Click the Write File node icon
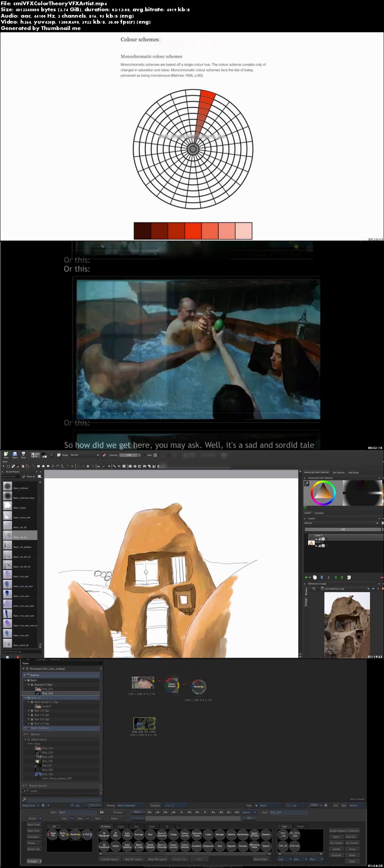 coord(64,834)
